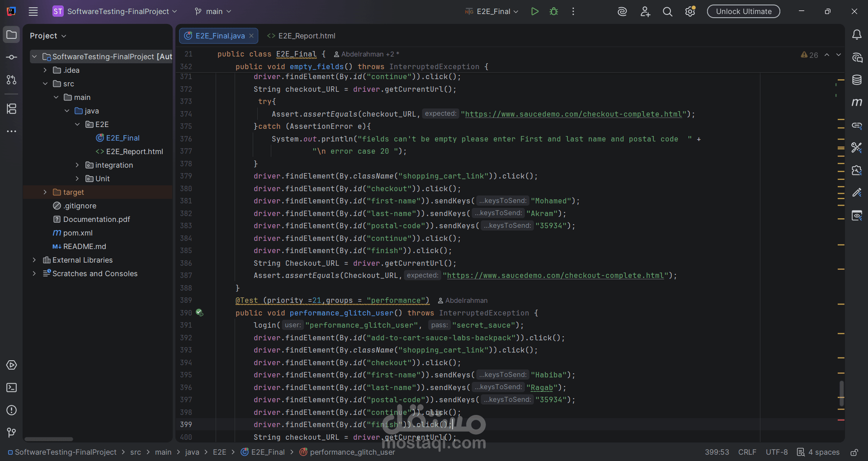This screenshot has height=461, width=868.
Task: Open the Code With Me add-user icon
Action: click(x=645, y=12)
